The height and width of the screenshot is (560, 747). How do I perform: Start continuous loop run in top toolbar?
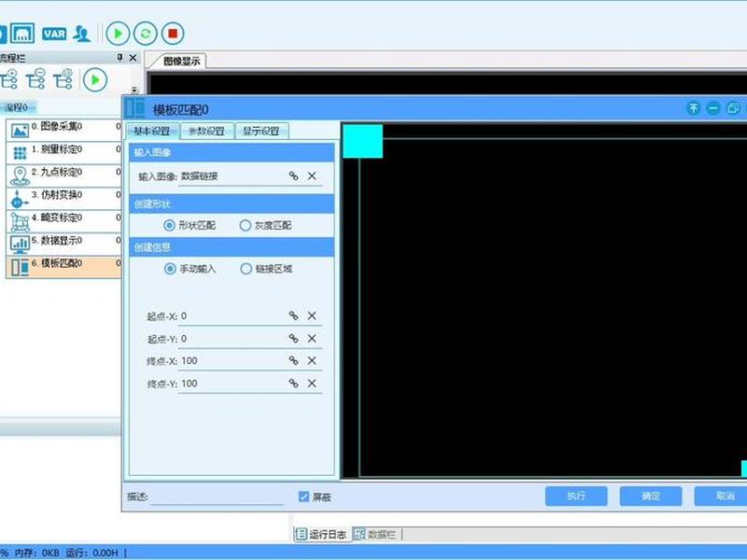pyautogui.click(x=146, y=34)
